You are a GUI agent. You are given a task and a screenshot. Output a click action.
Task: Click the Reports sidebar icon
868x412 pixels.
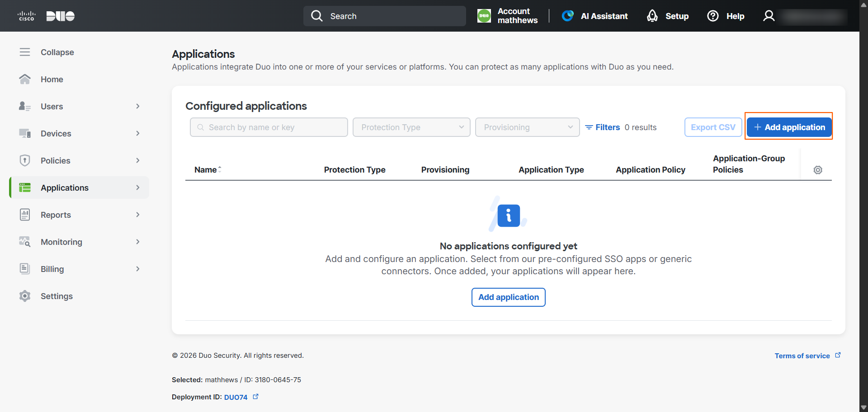pyautogui.click(x=25, y=215)
